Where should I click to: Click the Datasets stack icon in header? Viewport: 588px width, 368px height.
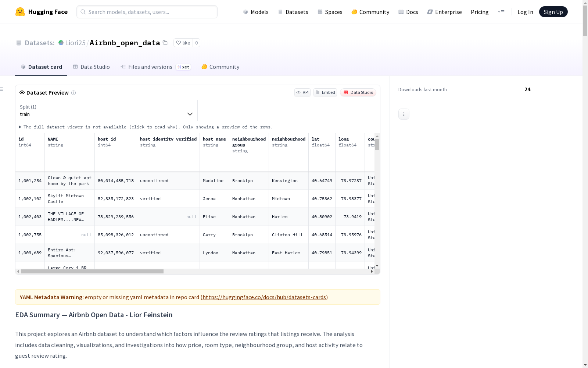click(19, 43)
